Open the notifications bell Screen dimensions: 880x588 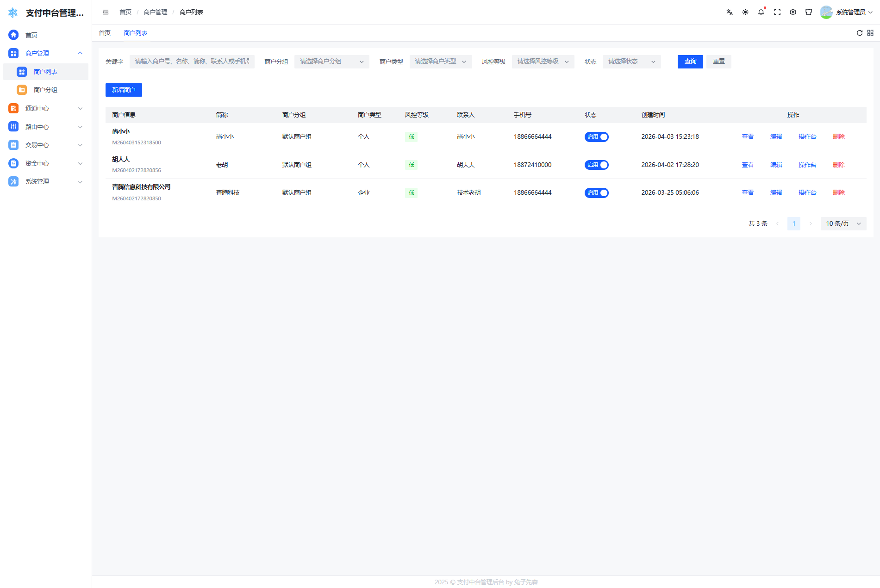(761, 12)
